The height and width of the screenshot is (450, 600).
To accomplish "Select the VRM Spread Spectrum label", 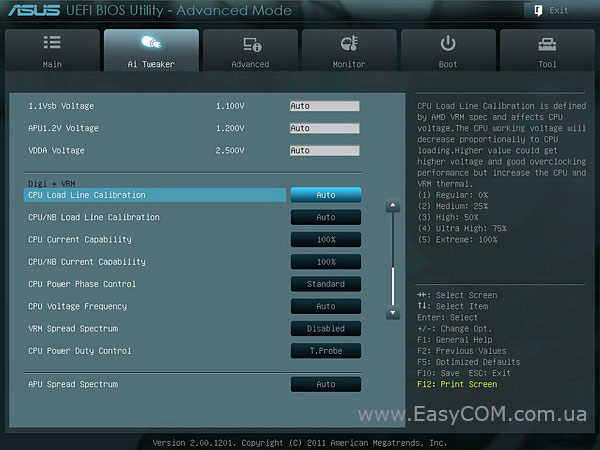I will [73, 328].
